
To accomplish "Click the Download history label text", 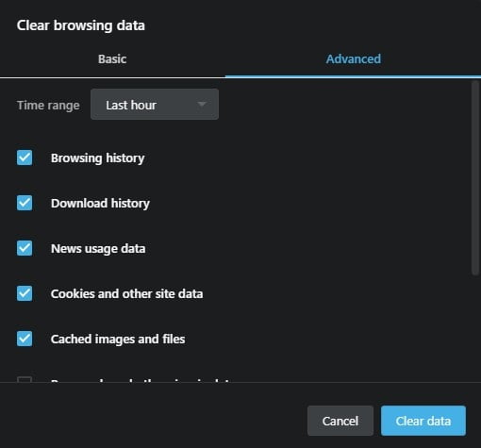I will click(x=100, y=204).
